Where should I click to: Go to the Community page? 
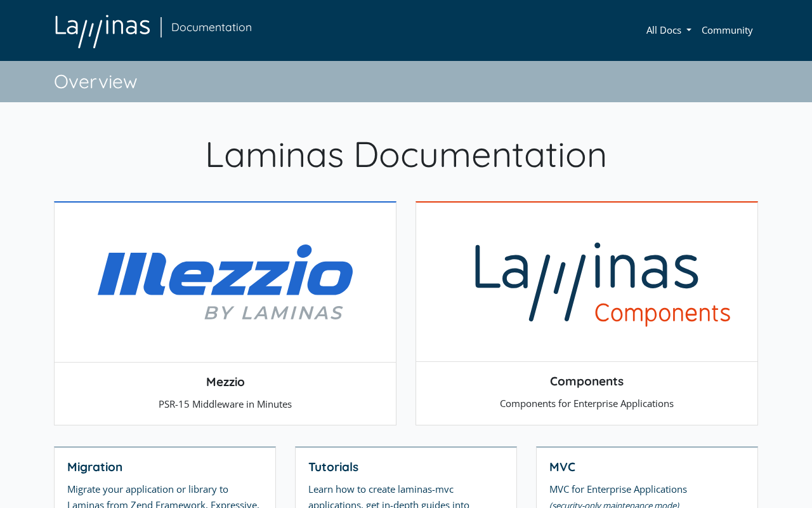727,30
